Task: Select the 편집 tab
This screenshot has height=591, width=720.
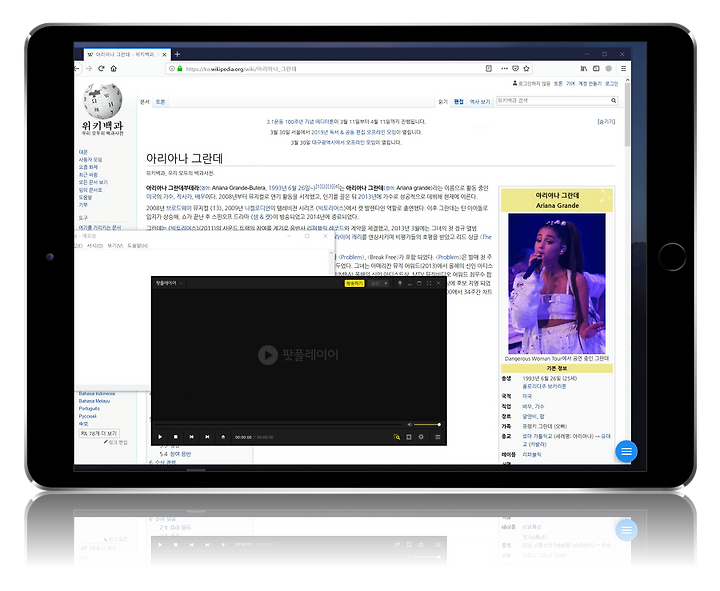Action: [x=458, y=102]
